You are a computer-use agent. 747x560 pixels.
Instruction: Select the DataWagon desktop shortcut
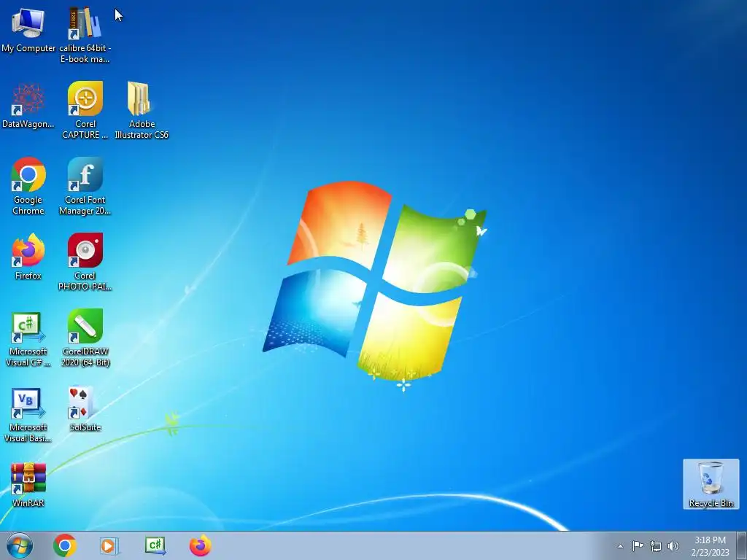[x=28, y=105]
